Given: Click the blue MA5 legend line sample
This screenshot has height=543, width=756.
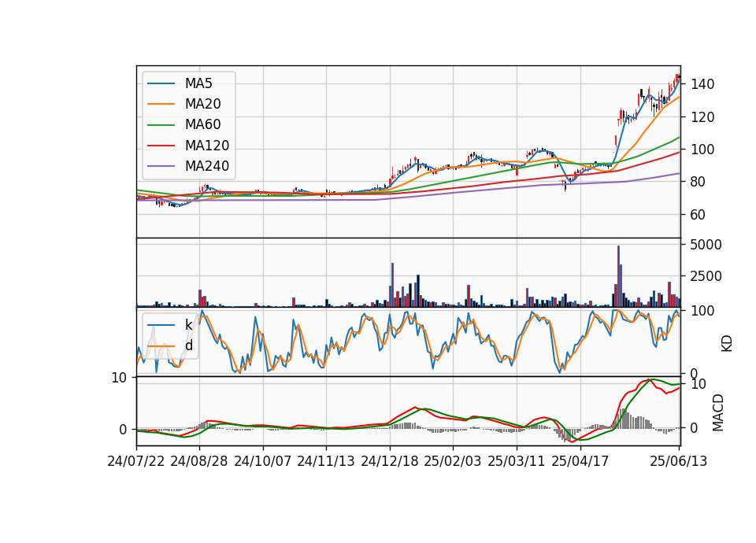Looking at the screenshot, I should click(x=161, y=84).
